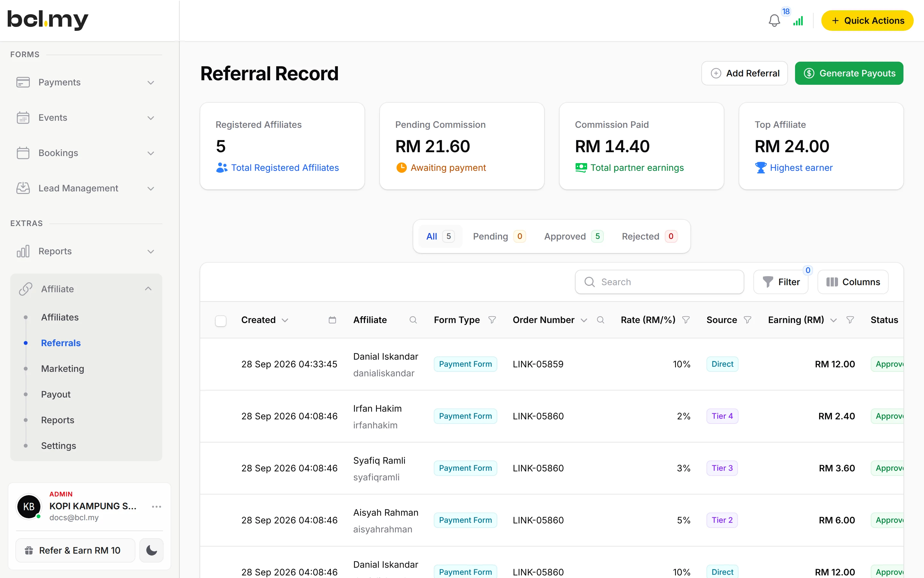
Task: Toggle dark mode with the moon icon
Action: click(x=151, y=550)
